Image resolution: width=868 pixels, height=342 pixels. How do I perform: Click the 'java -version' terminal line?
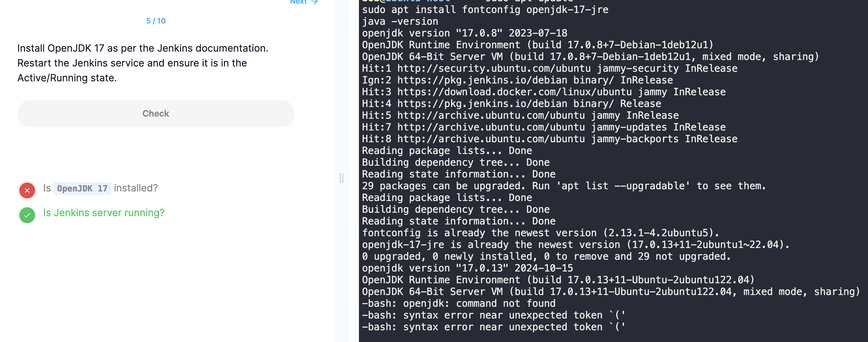[400, 22]
